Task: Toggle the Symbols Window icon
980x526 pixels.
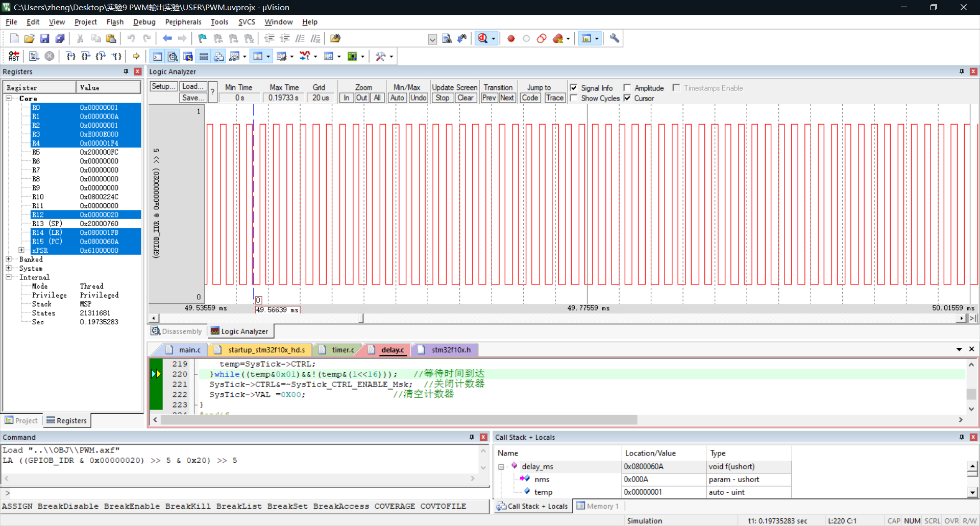Action: click(x=188, y=56)
